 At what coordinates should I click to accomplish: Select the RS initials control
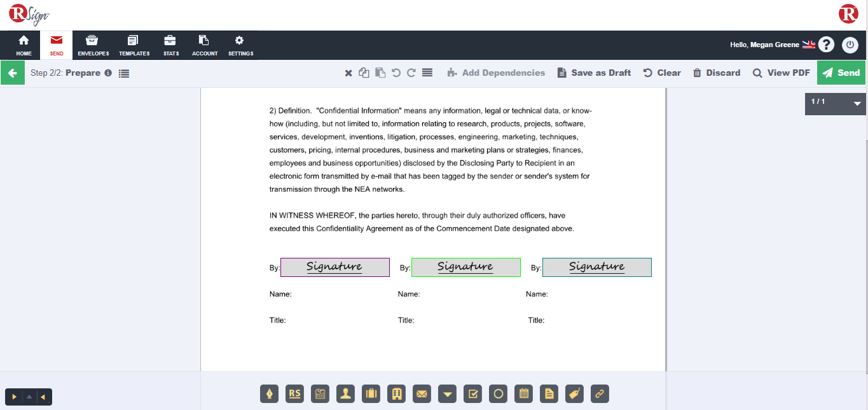[x=295, y=394]
